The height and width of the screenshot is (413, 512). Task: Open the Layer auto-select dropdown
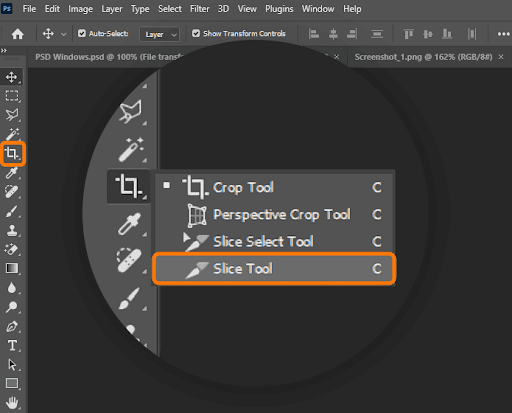160,34
